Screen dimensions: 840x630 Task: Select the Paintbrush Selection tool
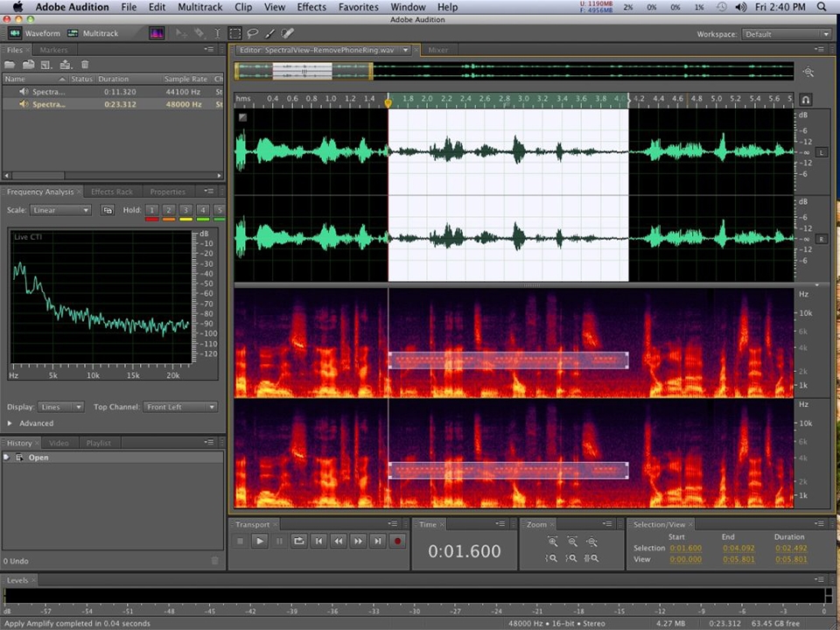[269, 33]
